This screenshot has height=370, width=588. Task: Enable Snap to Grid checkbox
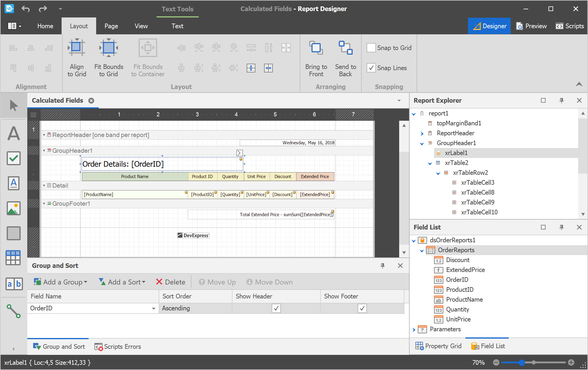(371, 48)
